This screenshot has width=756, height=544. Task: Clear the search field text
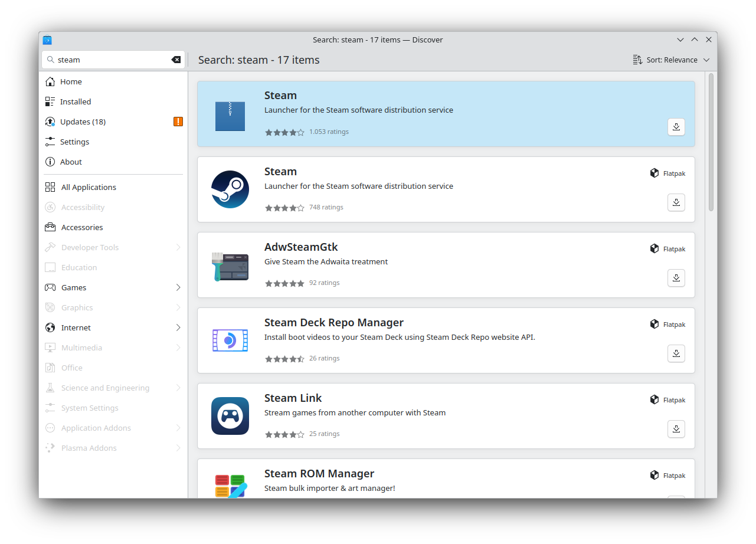(176, 60)
